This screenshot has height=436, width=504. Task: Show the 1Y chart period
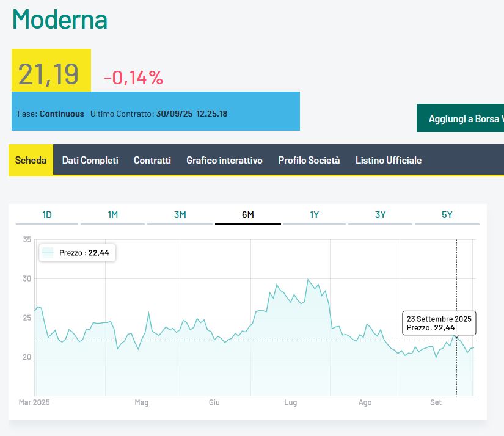(314, 214)
